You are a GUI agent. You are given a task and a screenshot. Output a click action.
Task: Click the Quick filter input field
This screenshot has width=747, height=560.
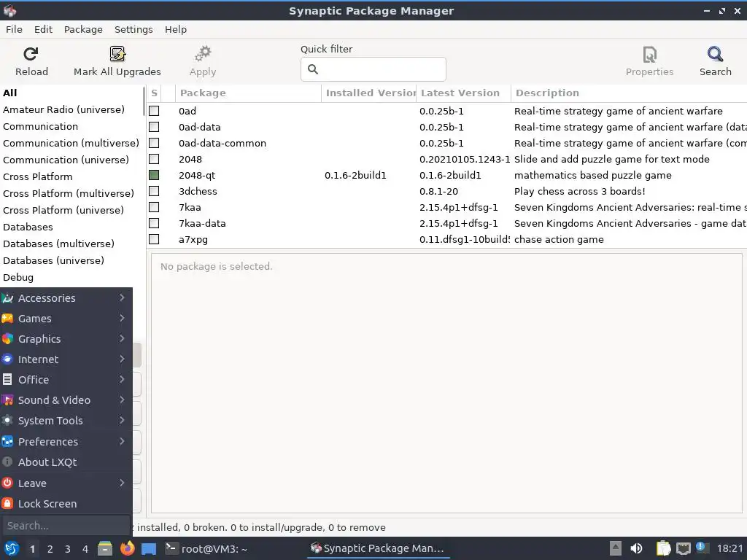point(373,69)
